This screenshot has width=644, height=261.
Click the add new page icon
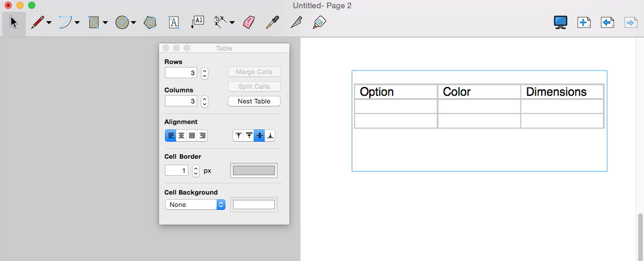(584, 22)
